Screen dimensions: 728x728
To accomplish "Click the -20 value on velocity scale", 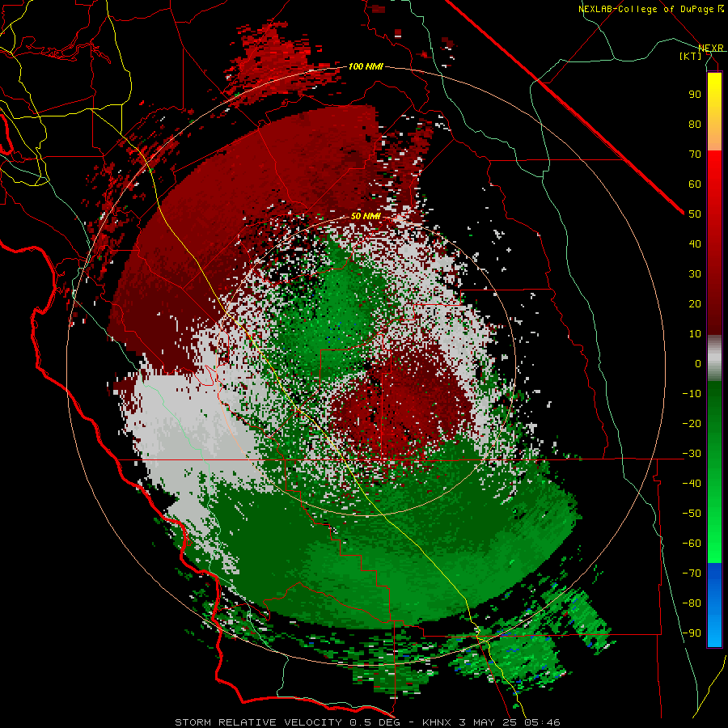I will [x=692, y=423].
